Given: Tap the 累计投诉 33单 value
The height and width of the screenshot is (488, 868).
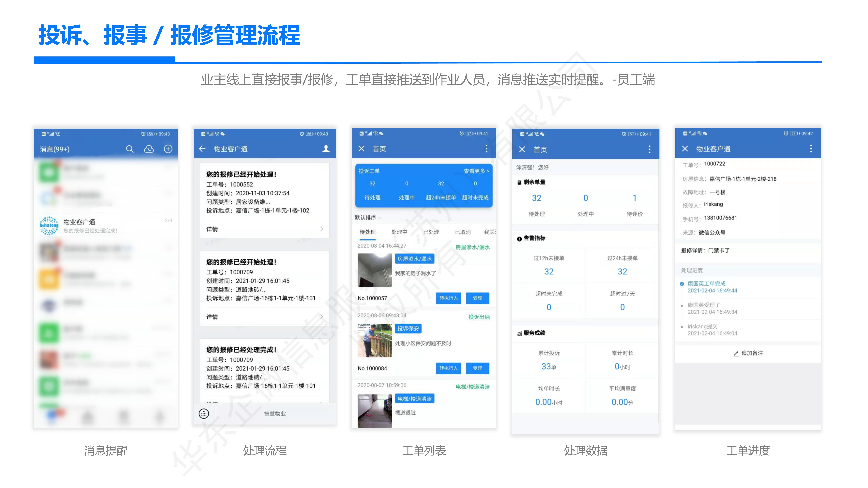Looking at the screenshot, I should 549,366.
